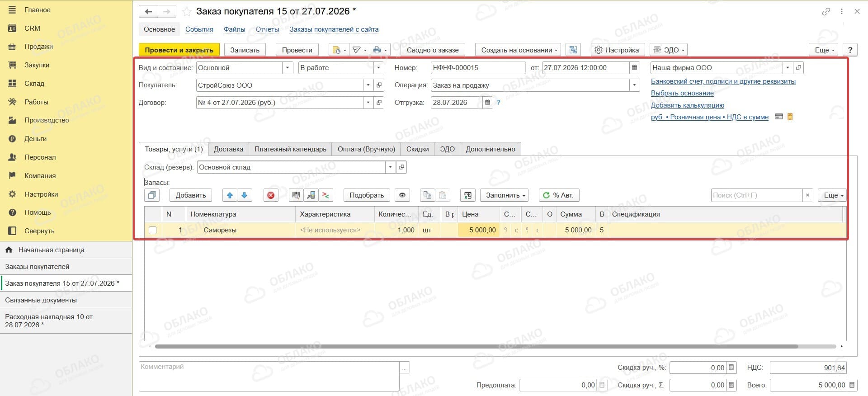The width and height of the screenshot is (868, 396).
Task: Toggle the eye visibility button
Action: 402,195
